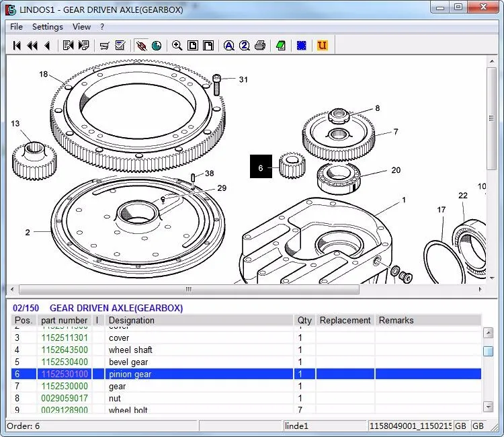The width and height of the screenshot is (504, 437).
Task: Open the order checklist icon
Action: click(120, 45)
